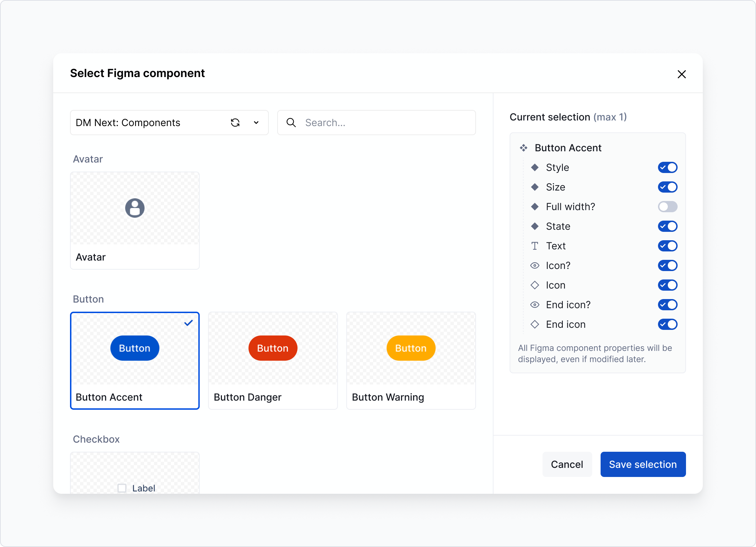Toggle off the State property
The width and height of the screenshot is (756, 547).
667,226
